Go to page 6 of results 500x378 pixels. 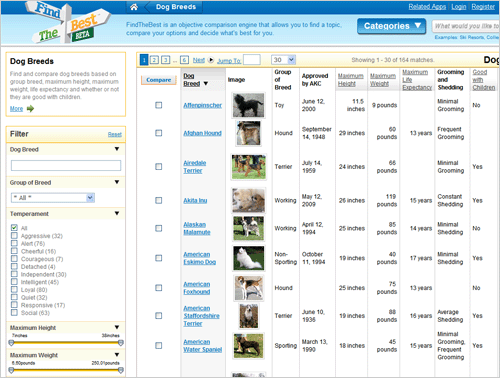click(184, 60)
